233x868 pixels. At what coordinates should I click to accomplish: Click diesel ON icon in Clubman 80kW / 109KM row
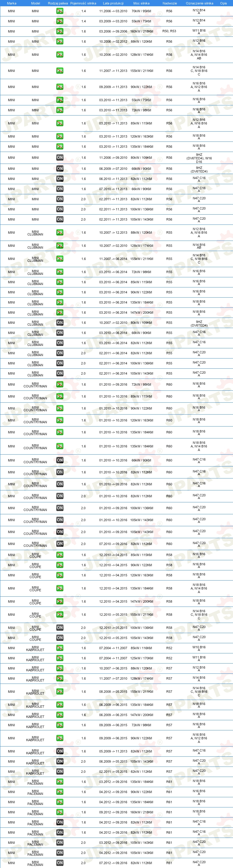click(60, 323)
